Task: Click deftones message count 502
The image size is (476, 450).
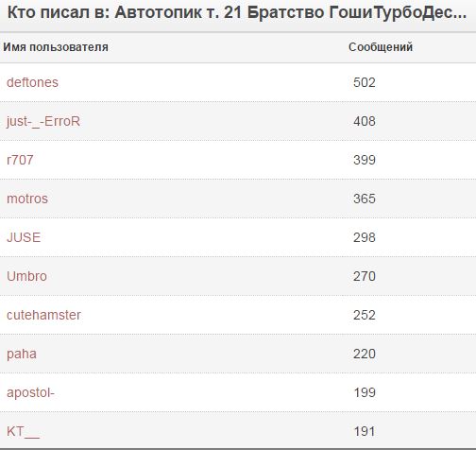Action: tap(365, 82)
